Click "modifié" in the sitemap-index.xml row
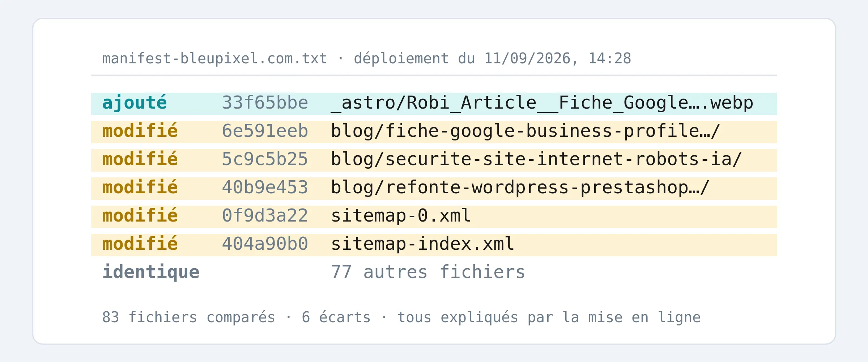868x362 pixels. [140, 244]
